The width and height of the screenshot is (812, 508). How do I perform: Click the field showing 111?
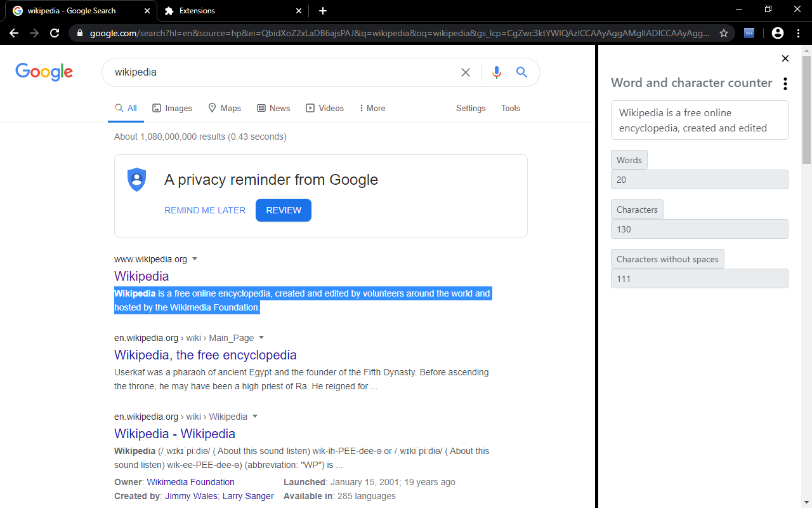[x=700, y=279]
